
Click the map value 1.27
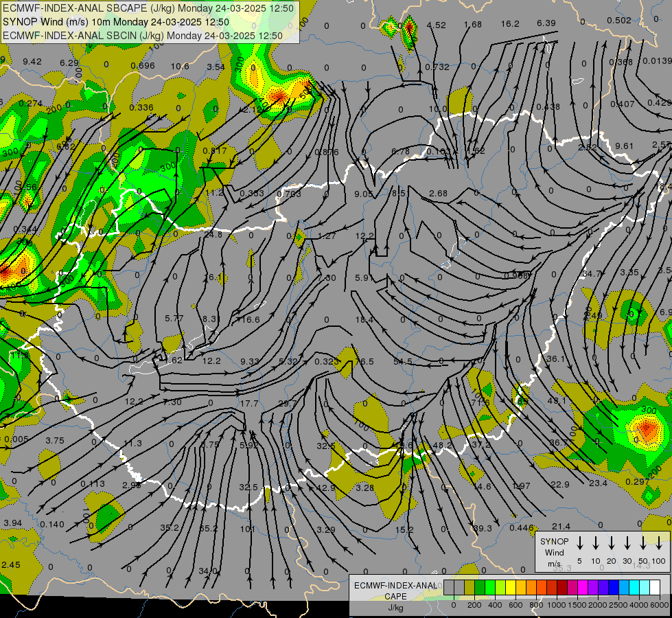point(327,236)
